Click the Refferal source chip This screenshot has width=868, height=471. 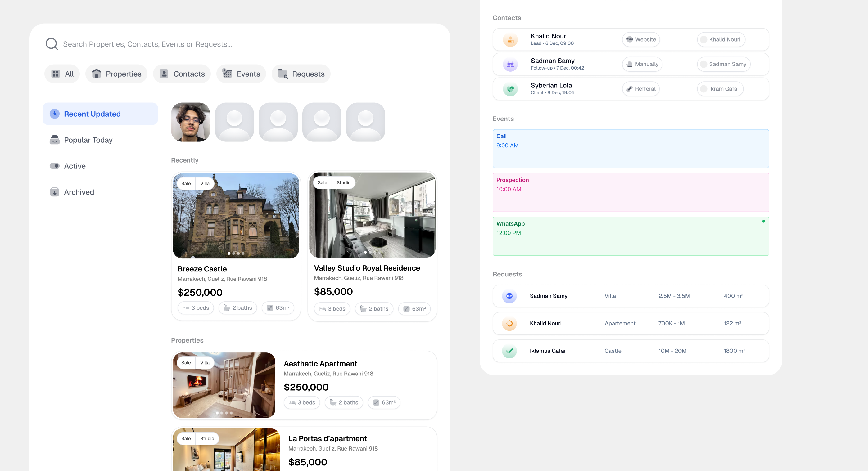pos(641,89)
